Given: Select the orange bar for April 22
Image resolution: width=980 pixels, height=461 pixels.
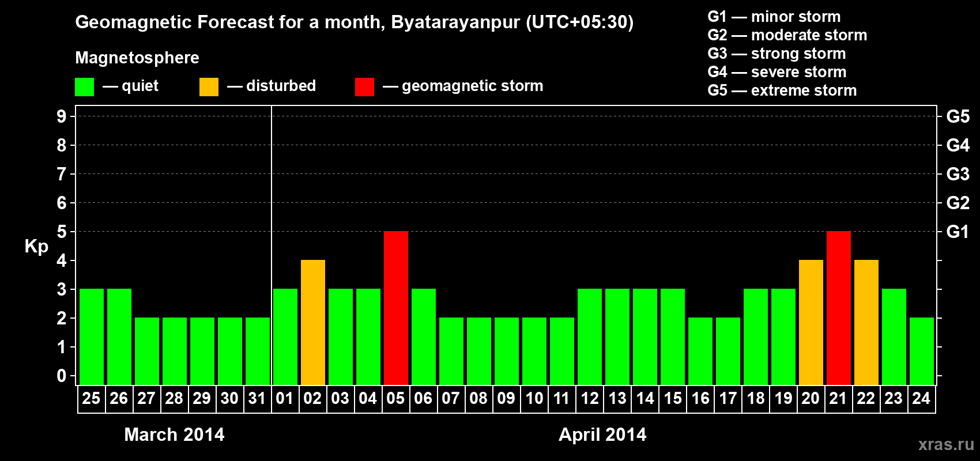Looking at the screenshot, I should (866, 322).
